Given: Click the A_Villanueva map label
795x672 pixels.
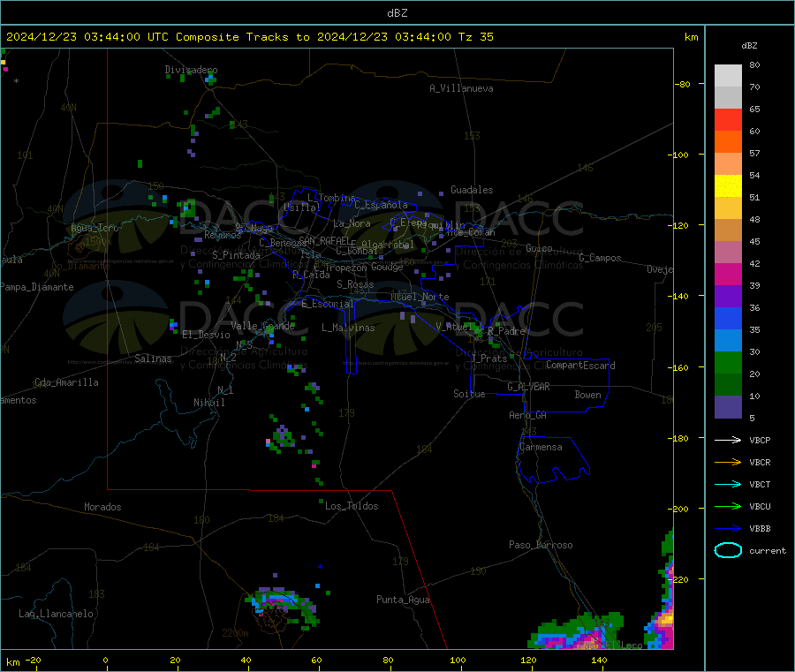Looking at the screenshot, I should pos(461,88).
